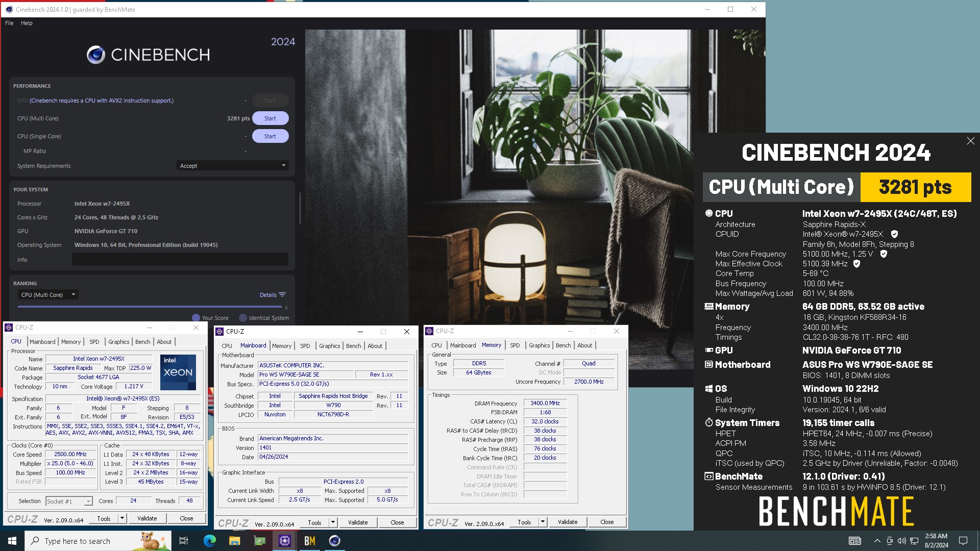Screen dimensions: 980x551
Task: Open Graphics tab in right CPU-Z window
Action: pyautogui.click(x=539, y=345)
